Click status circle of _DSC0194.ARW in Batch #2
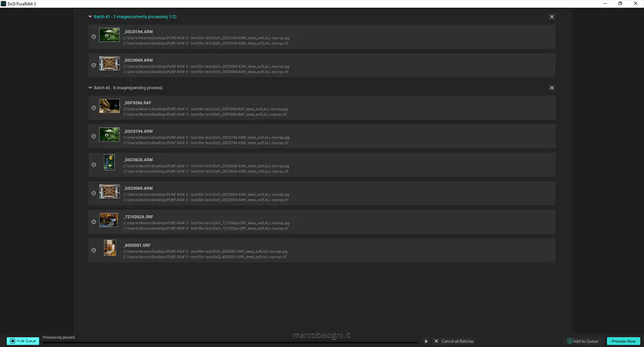Screen dimensions: 644x347 (x=93, y=136)
